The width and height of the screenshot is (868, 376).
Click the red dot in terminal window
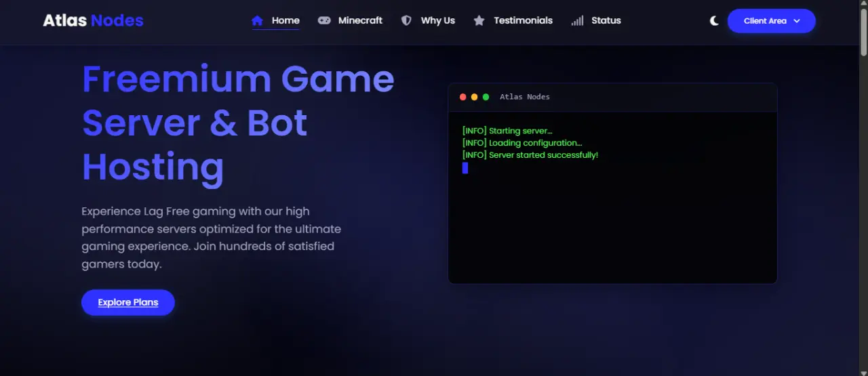(463, 97)
